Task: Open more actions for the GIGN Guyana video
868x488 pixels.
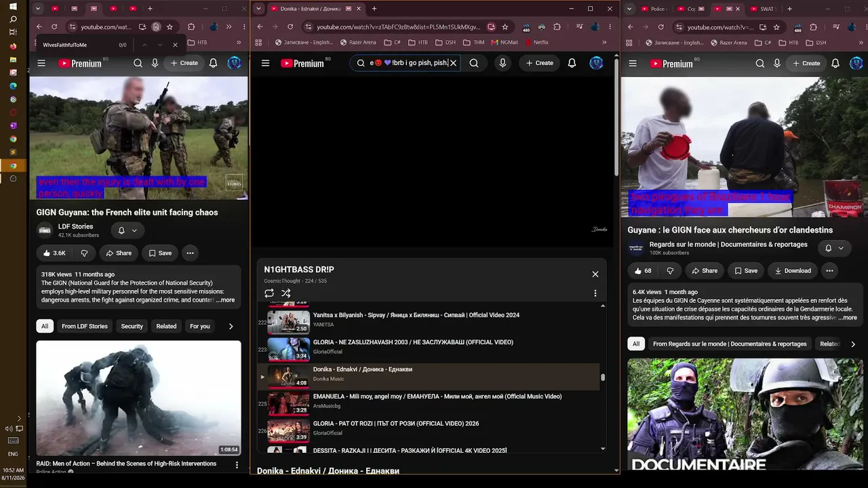Action: (190, 253)
